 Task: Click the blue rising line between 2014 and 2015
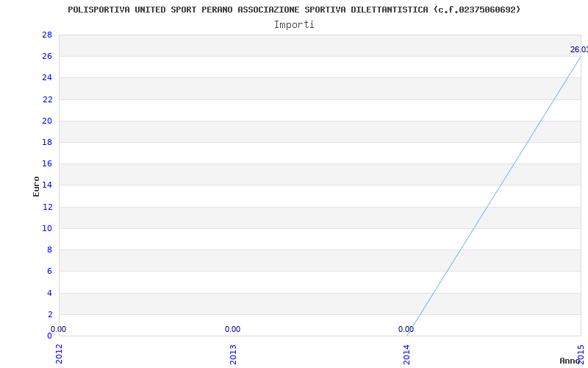click(494, 196)
